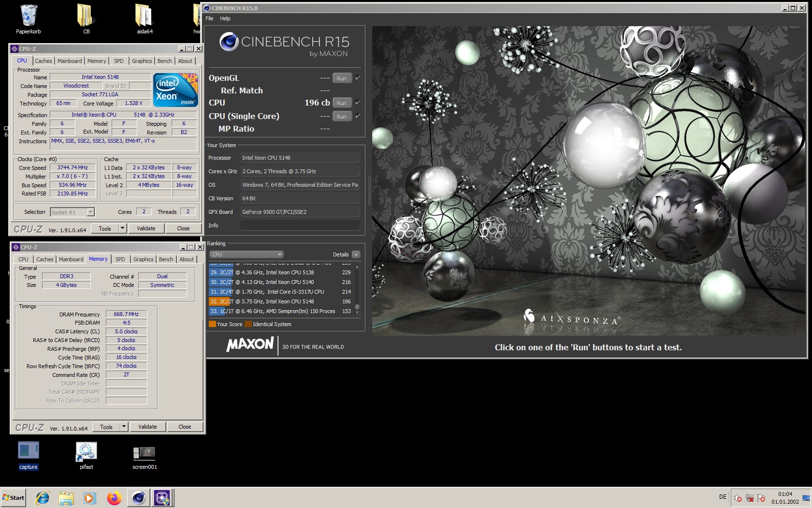Switch to SPD tab in lower CPU-Z

click(120, 259)
